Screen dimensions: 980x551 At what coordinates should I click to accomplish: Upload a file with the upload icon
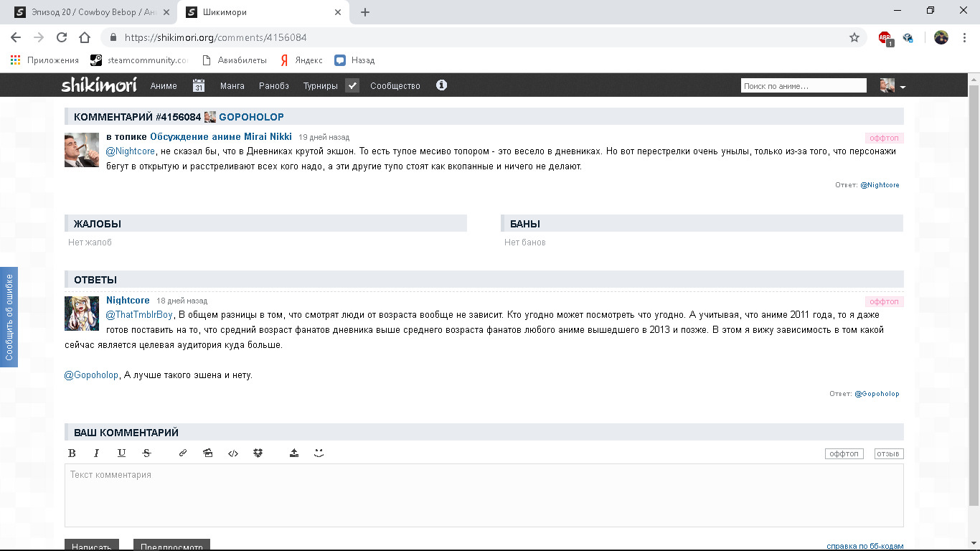click(294, 453)
